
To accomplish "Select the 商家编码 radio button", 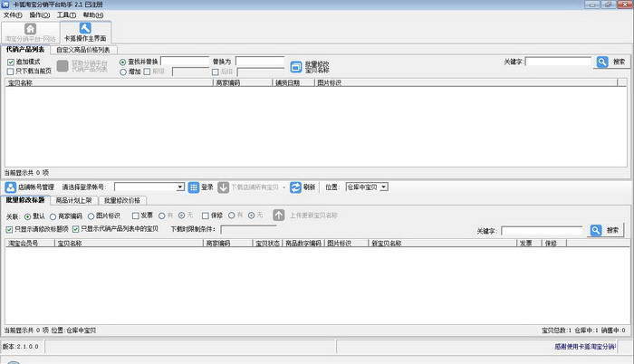I will (51, 216).
